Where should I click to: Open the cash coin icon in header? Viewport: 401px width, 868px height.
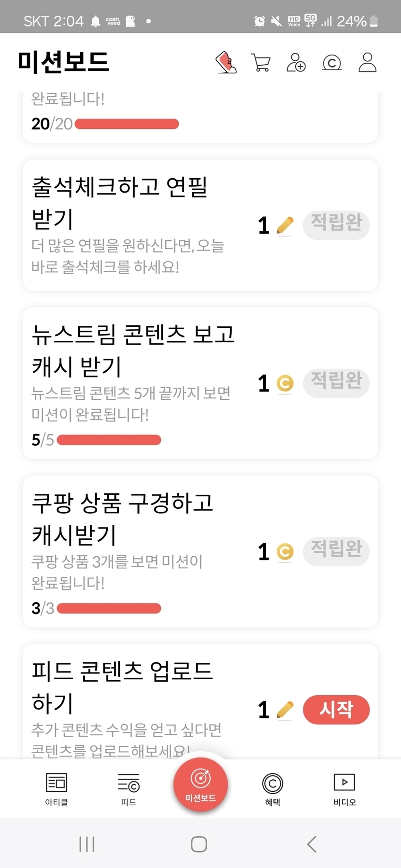(332, 63)
